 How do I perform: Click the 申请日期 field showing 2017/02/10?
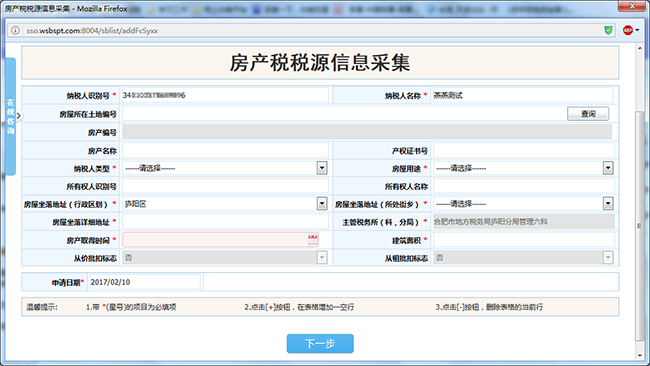point(145,282)
